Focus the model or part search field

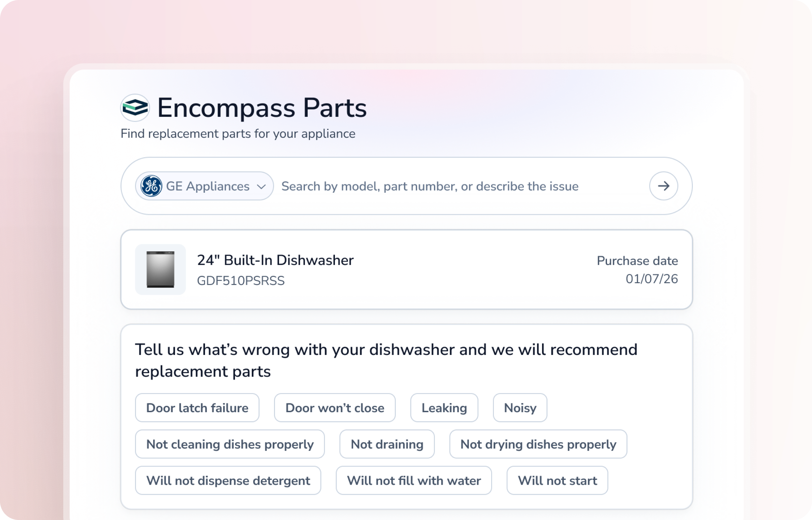point(462,186)
